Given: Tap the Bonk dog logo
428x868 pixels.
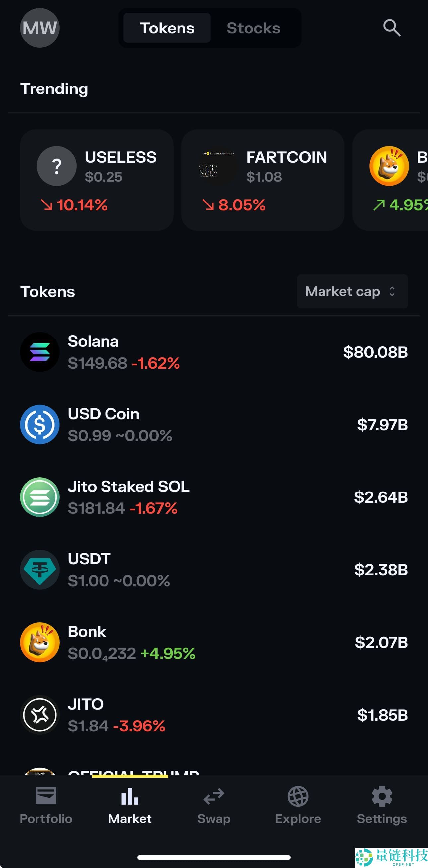Looking at the screenshot, I should click(40, 642).
